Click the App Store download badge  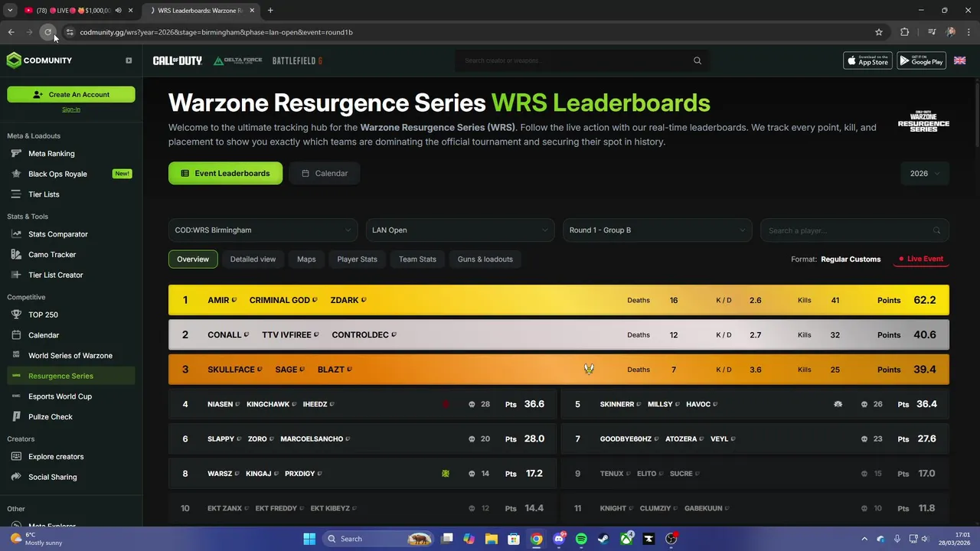pyautogui.click(x=867, y=60)
